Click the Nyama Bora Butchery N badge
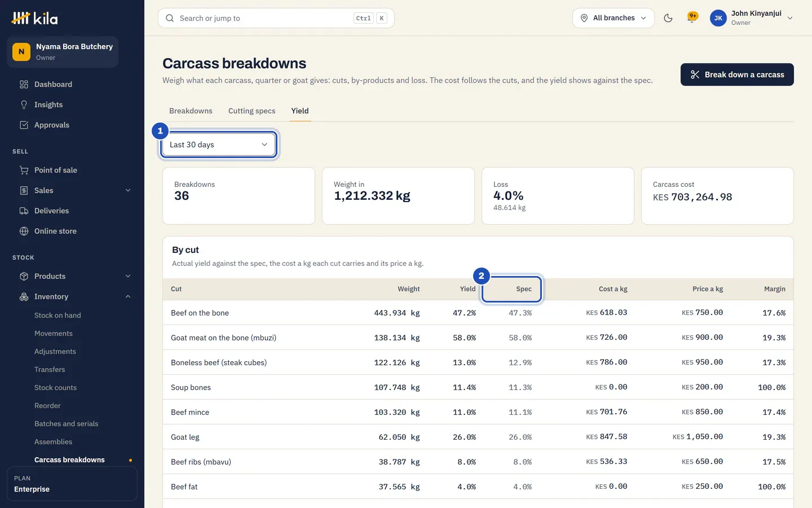Viewport: 812px width, 508px height. point(21,51)
